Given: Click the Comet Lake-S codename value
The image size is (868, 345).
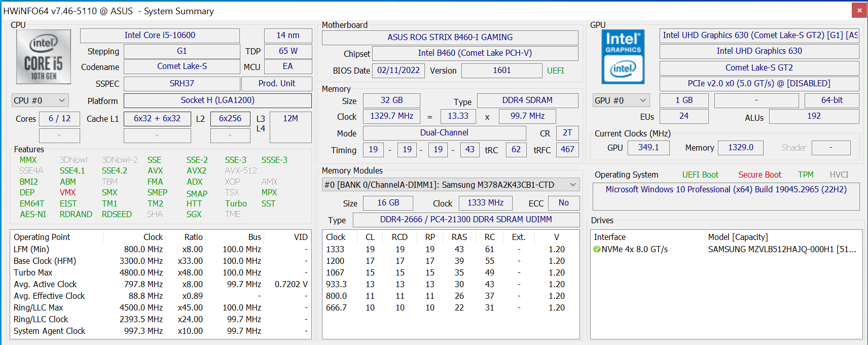Looking at the screenshot, I should (182, 66).
